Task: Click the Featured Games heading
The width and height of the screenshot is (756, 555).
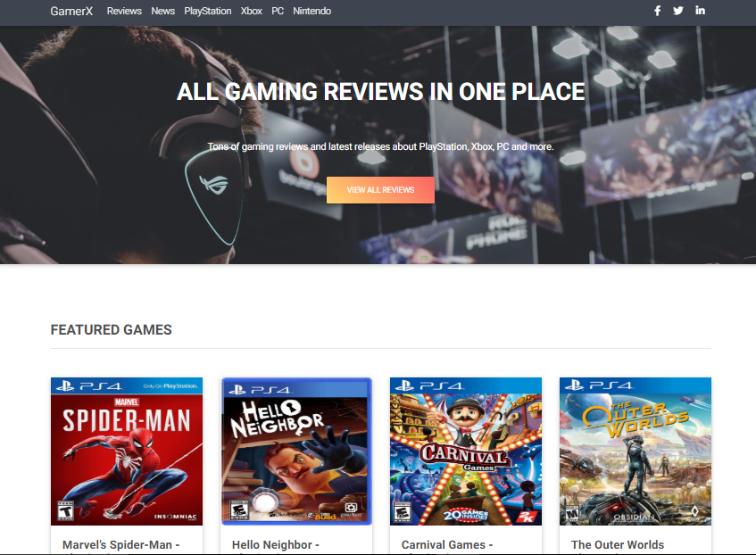Action: click(x=112, y=330)
